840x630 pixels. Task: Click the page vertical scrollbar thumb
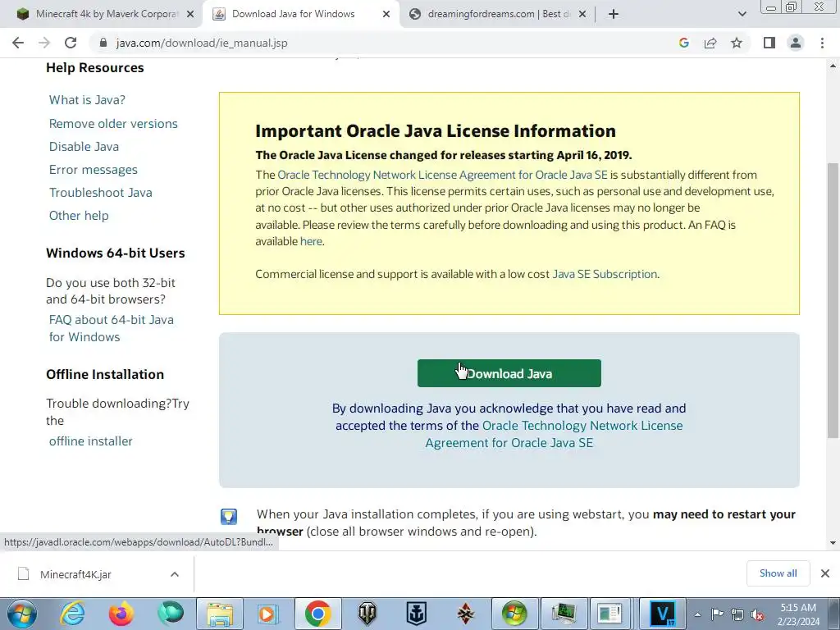[833, 300]
